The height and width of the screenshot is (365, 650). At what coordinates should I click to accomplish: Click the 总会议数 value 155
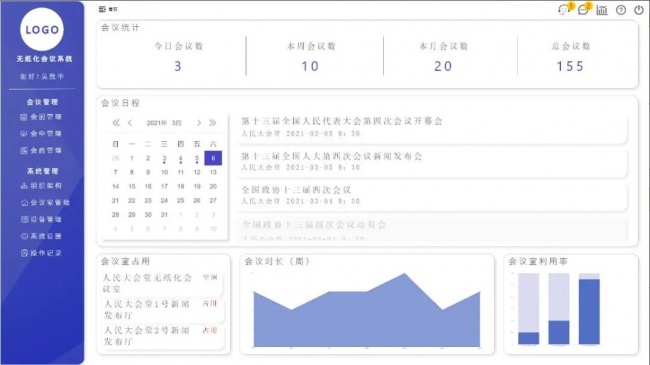570,66
